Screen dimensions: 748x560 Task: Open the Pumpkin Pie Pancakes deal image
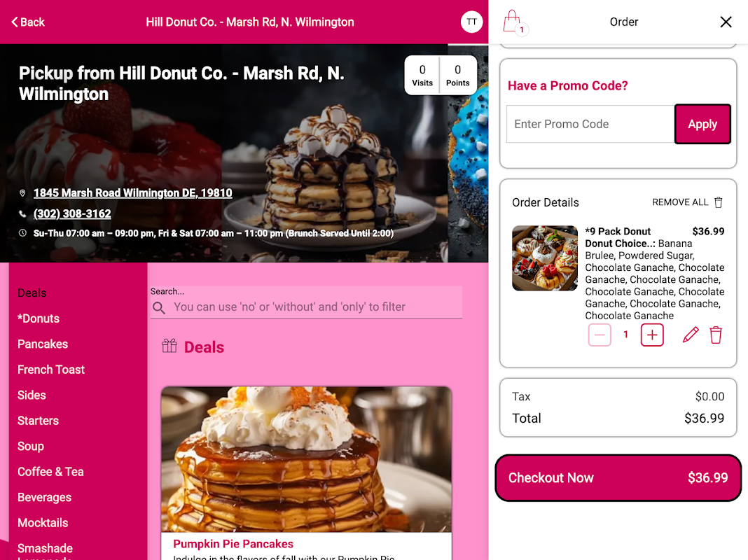tap(306, 459)
